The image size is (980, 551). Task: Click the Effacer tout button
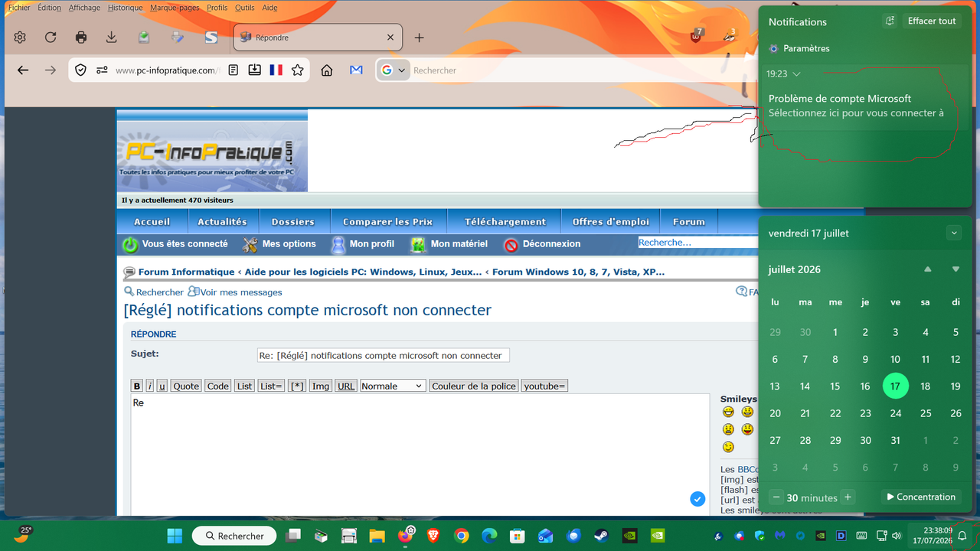932,21
